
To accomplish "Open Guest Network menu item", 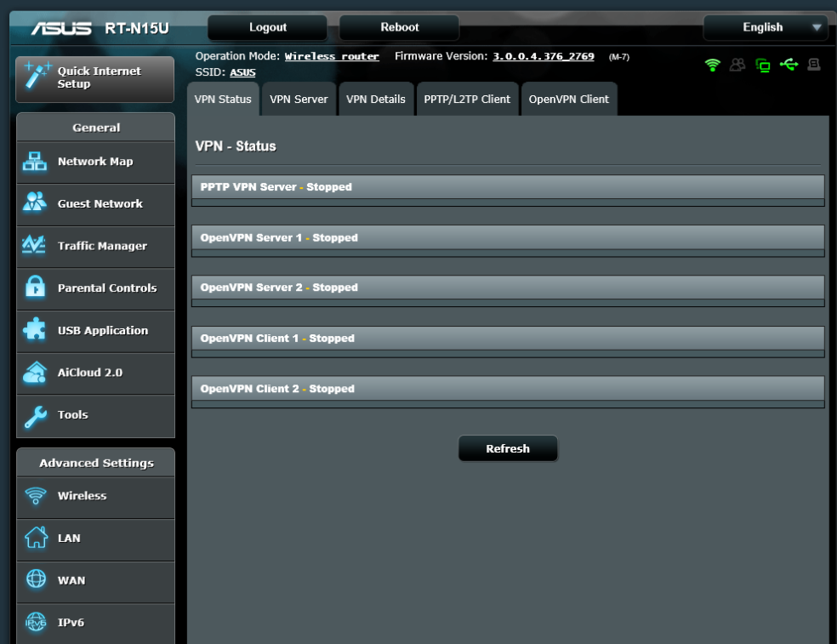I will pos(95,204).
